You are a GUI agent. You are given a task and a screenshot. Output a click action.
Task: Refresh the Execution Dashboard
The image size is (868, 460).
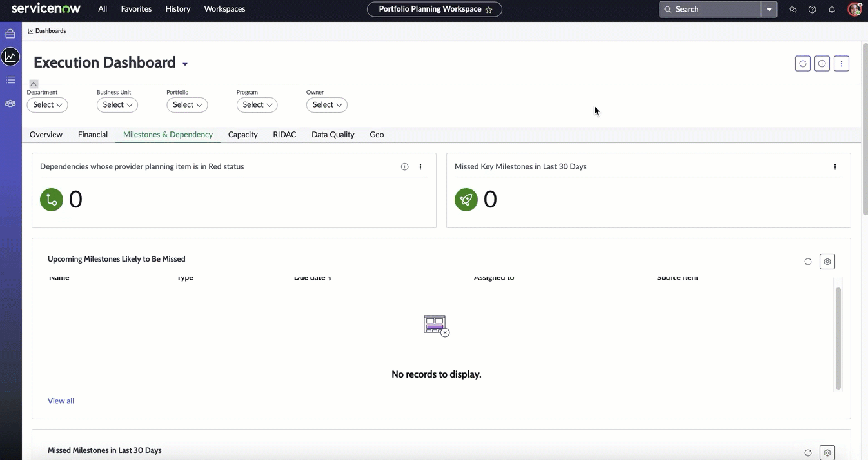coord(803,63)
